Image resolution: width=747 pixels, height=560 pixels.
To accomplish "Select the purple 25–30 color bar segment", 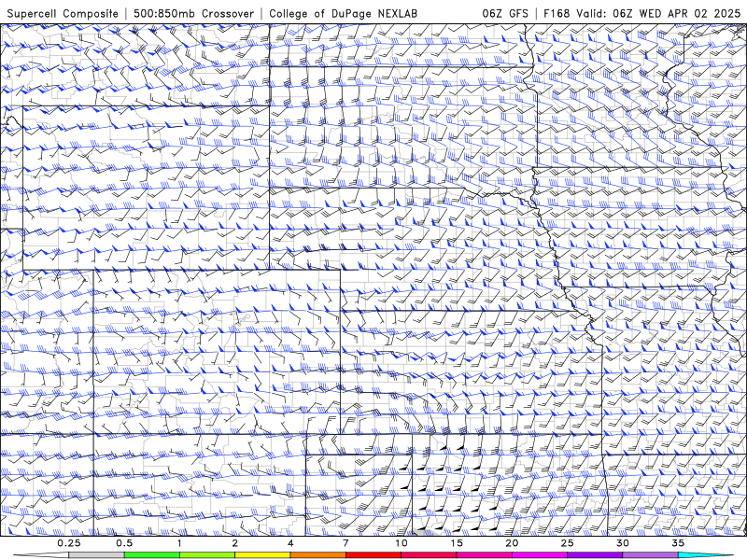I will (595, 554).
